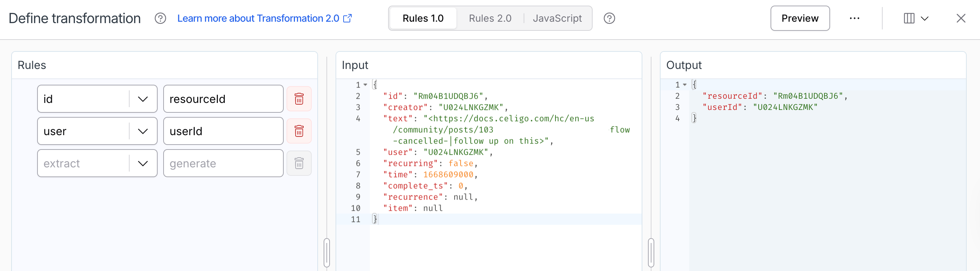The image size is (980, 271).
Task: Delete the id to resourceId rule
Action: point(299,99)
